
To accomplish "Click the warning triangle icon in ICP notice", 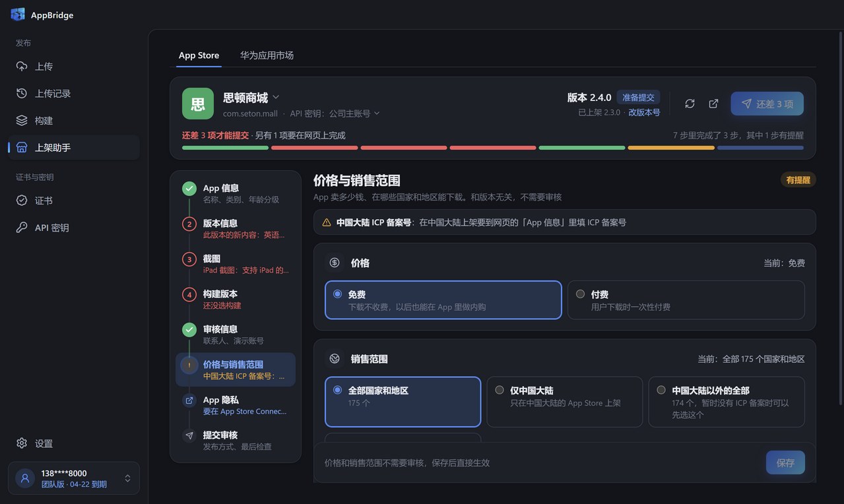I will point(326,222).
